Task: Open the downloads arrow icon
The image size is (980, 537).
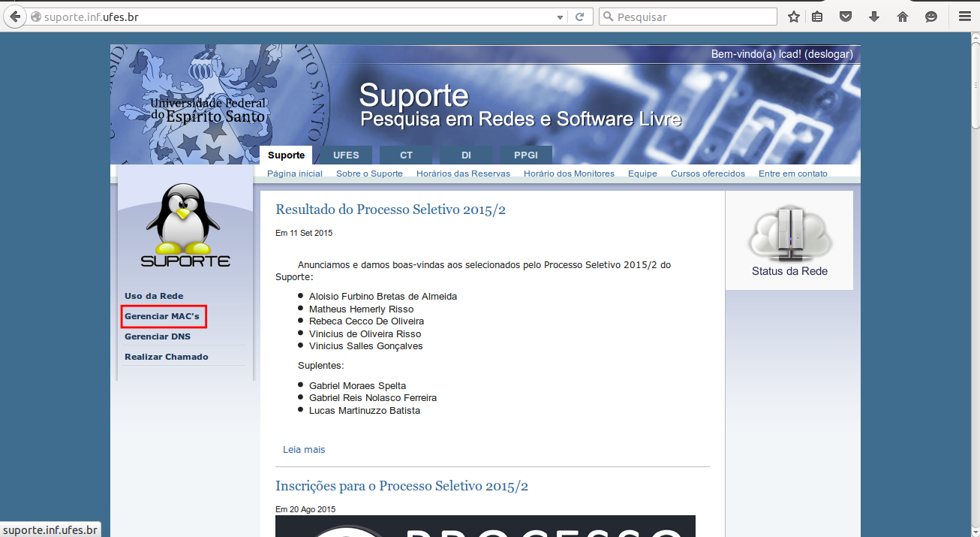Action: point(874,17)
